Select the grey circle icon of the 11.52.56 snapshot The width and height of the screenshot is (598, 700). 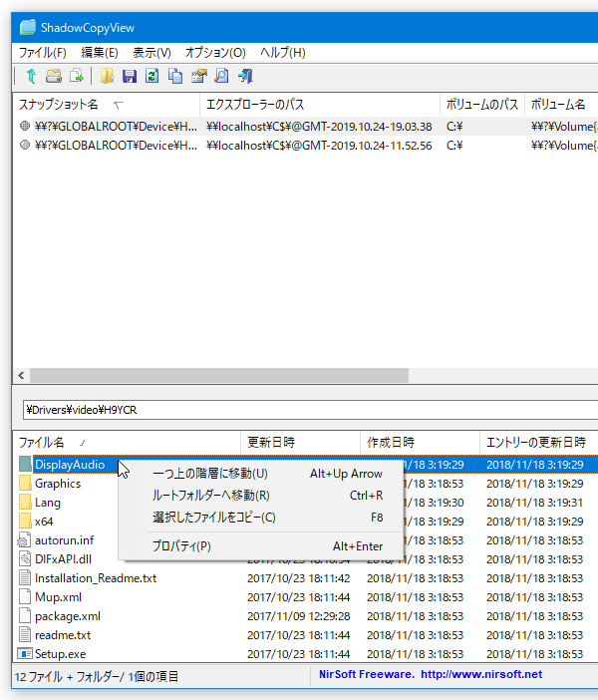[25, 146]
